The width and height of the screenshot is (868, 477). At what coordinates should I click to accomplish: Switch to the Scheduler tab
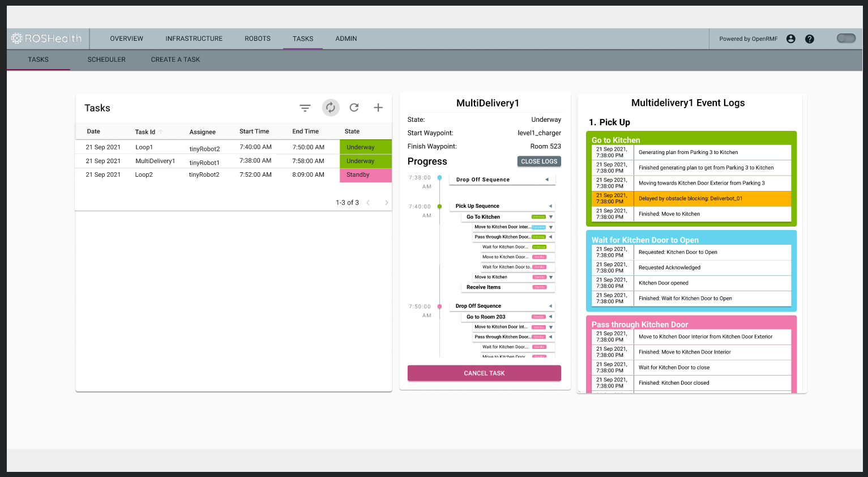(106, 59)
